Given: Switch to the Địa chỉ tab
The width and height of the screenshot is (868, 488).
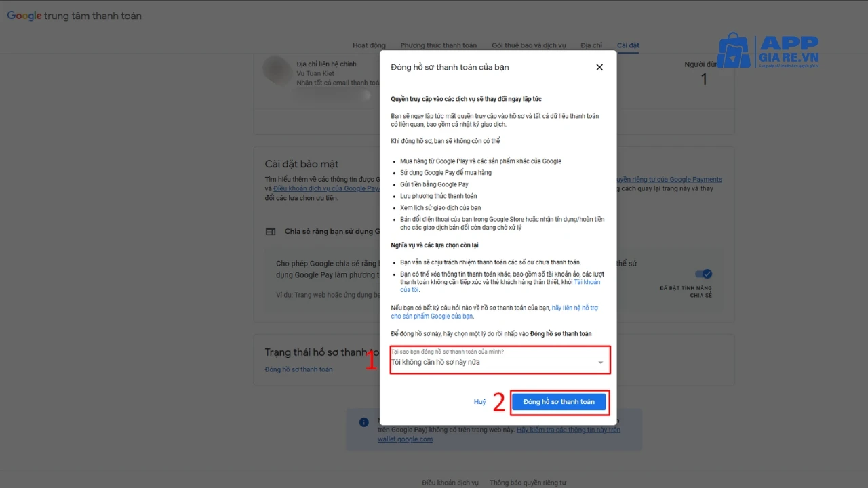Looking at the screenshot, I should (x=591, y=45).
